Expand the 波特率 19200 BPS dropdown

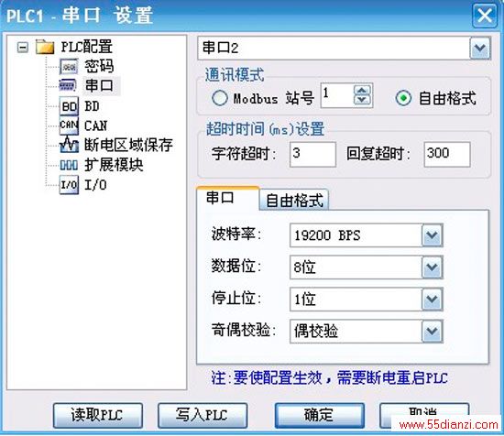point(432,235)
